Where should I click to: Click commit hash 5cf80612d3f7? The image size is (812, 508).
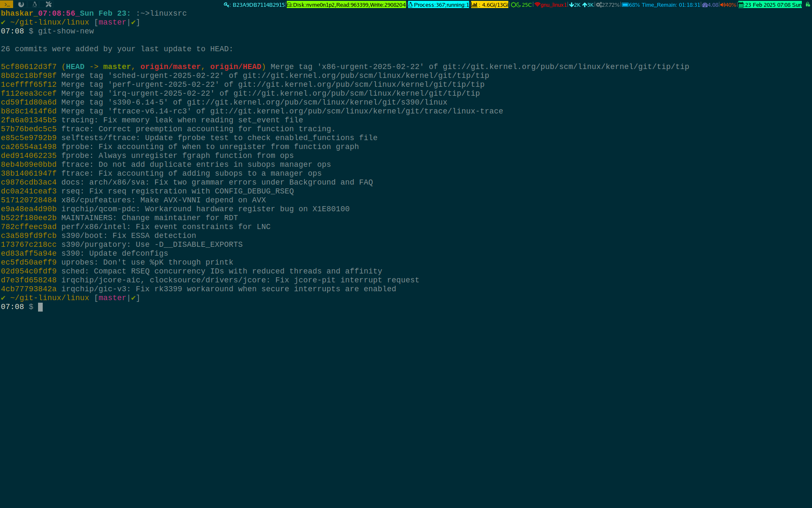(x=29, y=67)
